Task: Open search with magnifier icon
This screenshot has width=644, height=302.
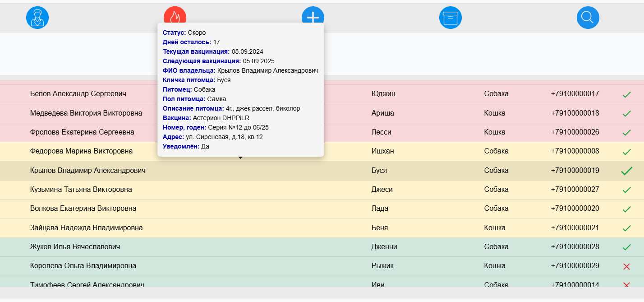Action: (588, 18)
